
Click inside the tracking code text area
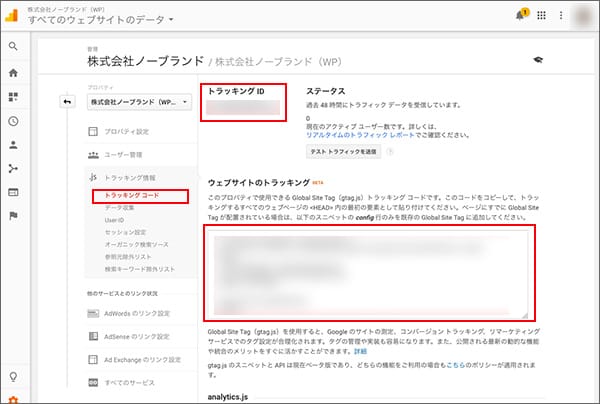pyautogui.click(x=369, y=275)
